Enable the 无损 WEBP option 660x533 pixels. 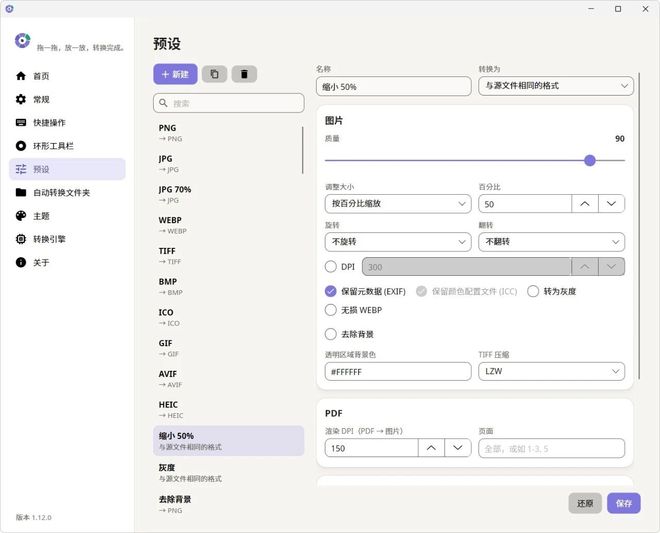(331, 310)
